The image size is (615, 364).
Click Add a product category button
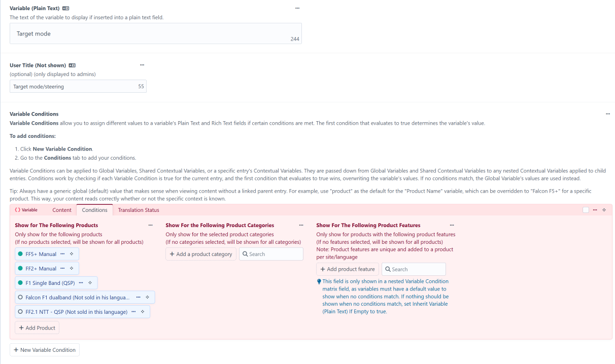(201, 254)
